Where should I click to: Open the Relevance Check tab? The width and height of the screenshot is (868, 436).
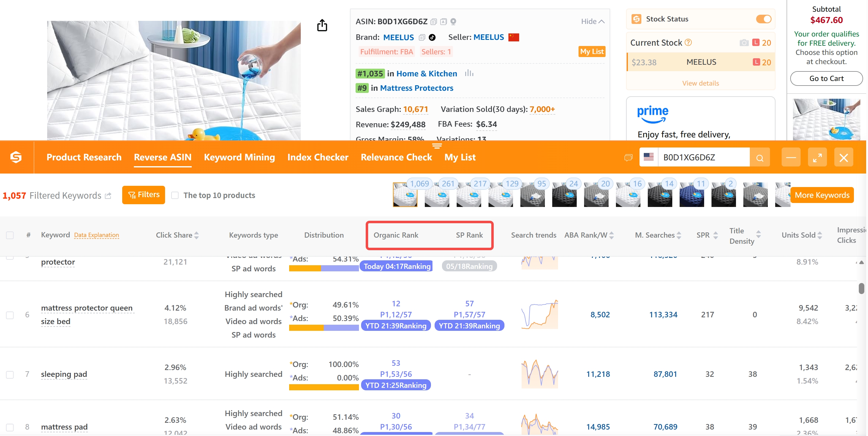[x=396, y=157]
